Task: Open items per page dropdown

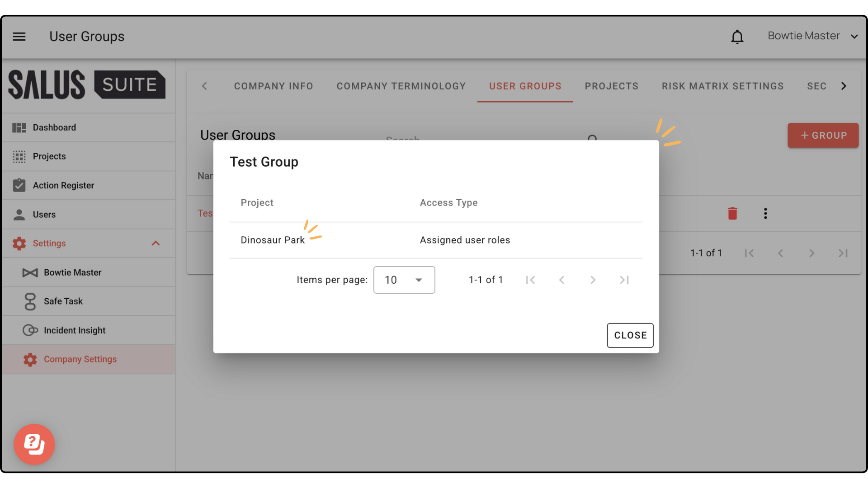Action: pyautogui.click(x=404, y=280)
